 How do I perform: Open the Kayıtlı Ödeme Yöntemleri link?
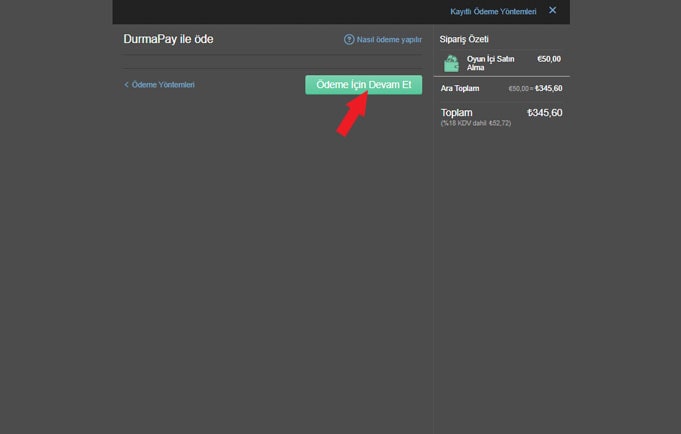tap(493, 11)
